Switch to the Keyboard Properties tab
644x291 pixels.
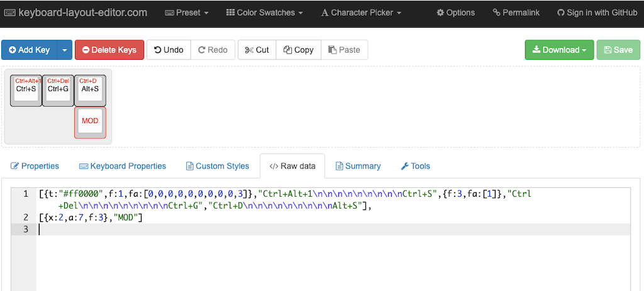[123, 166]
